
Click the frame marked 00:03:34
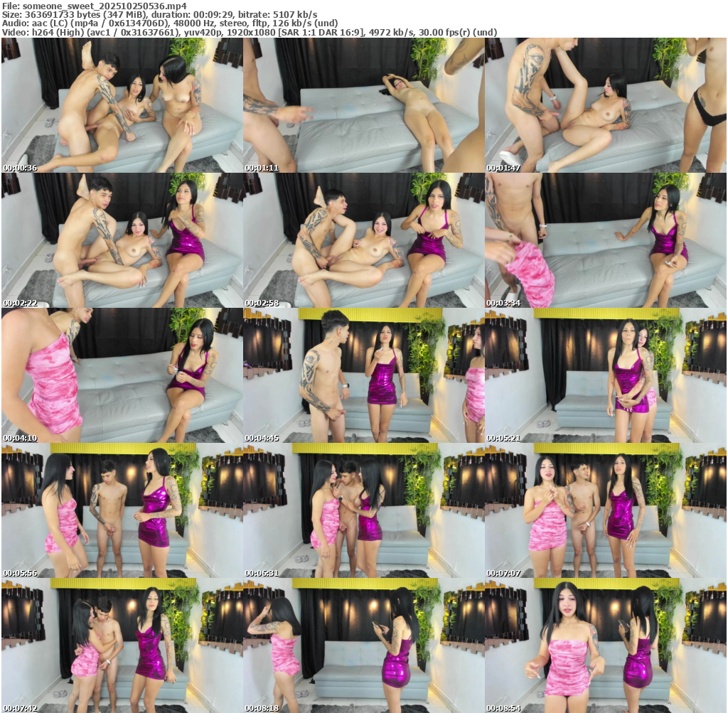pos(605,240)
